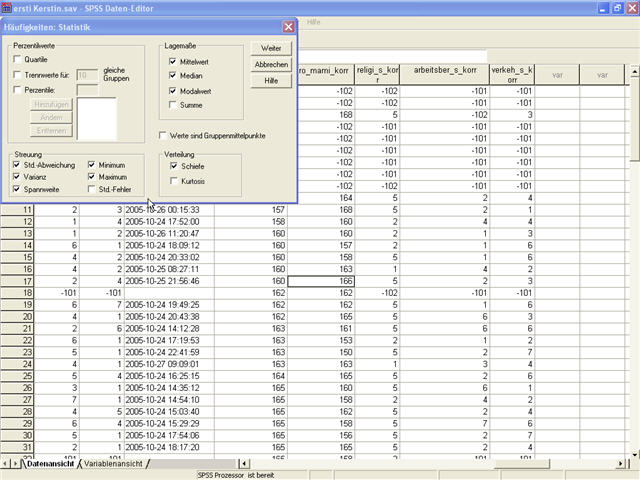The image size is (640, 480).
Task: Enable the Kurtosis checkbox
Action: click(172, 181)
